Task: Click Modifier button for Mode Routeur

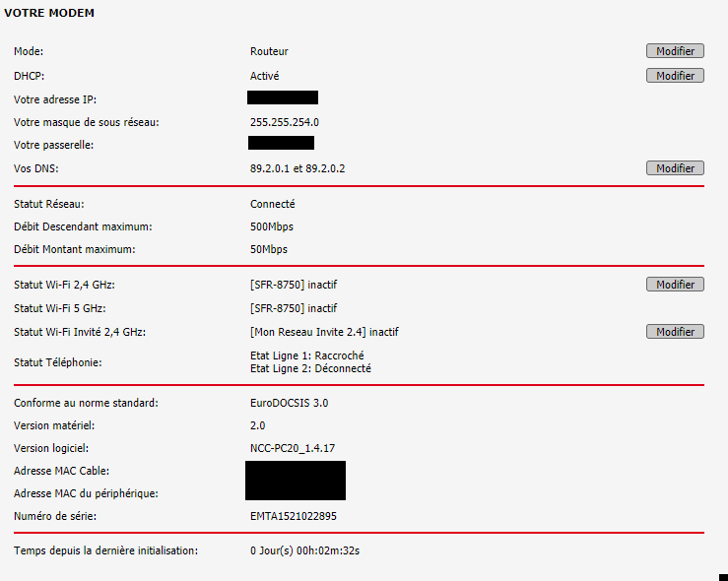Action: (675, 51)
